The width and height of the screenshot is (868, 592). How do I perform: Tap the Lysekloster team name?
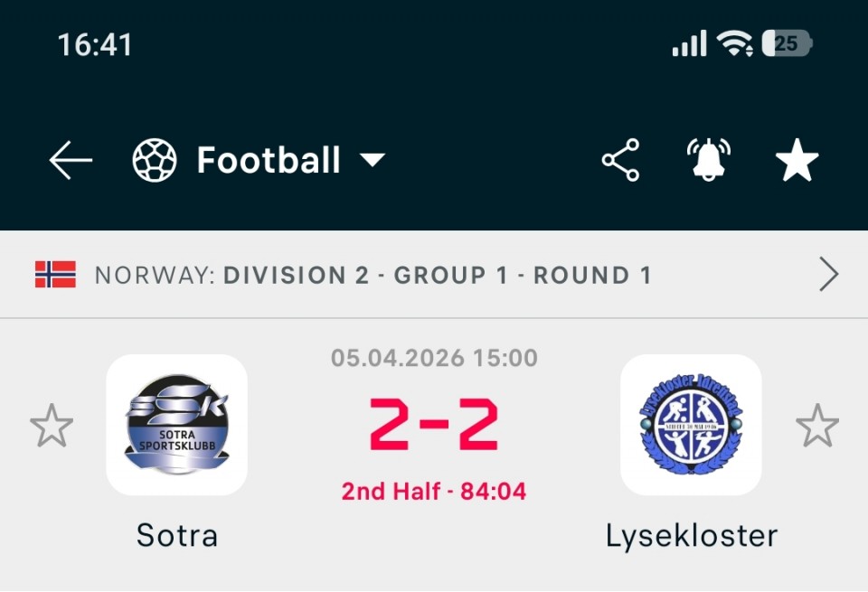coord(692,536)
